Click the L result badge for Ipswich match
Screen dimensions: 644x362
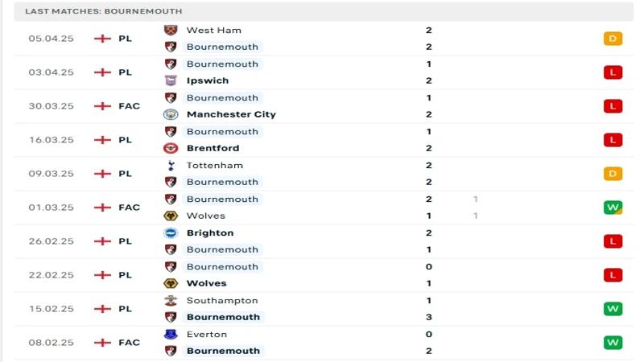point(613,72)
